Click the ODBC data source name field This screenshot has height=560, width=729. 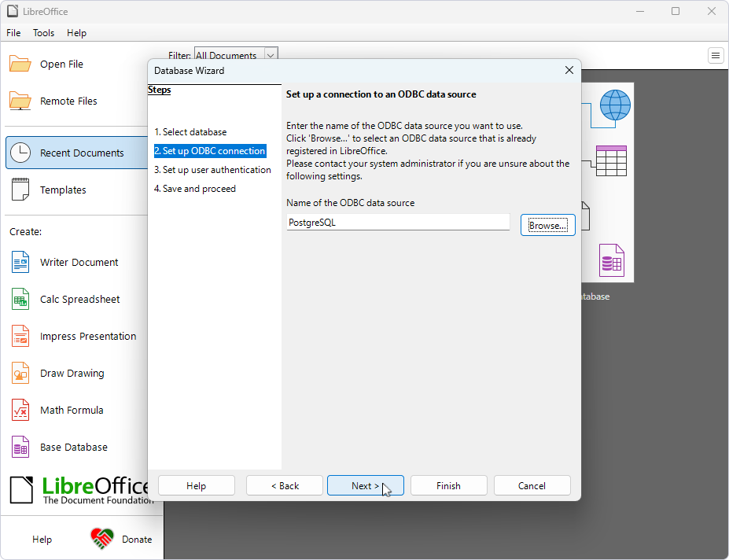(398, 223)
